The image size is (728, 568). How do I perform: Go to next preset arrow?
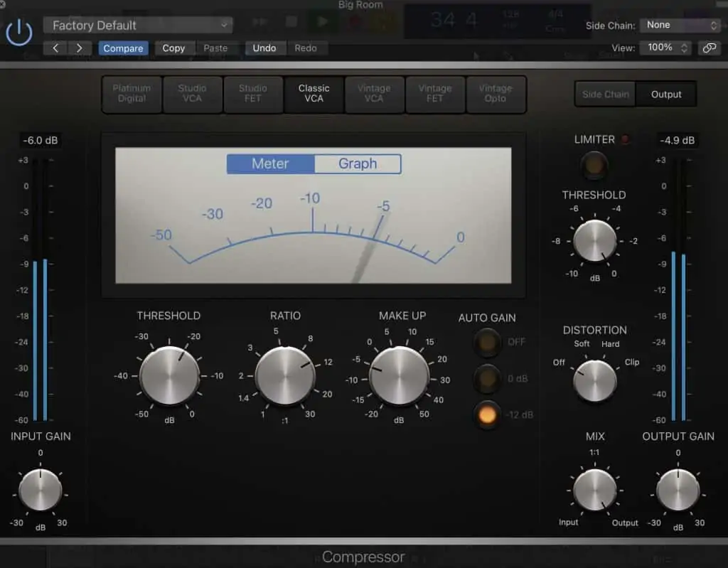point(80,48)
